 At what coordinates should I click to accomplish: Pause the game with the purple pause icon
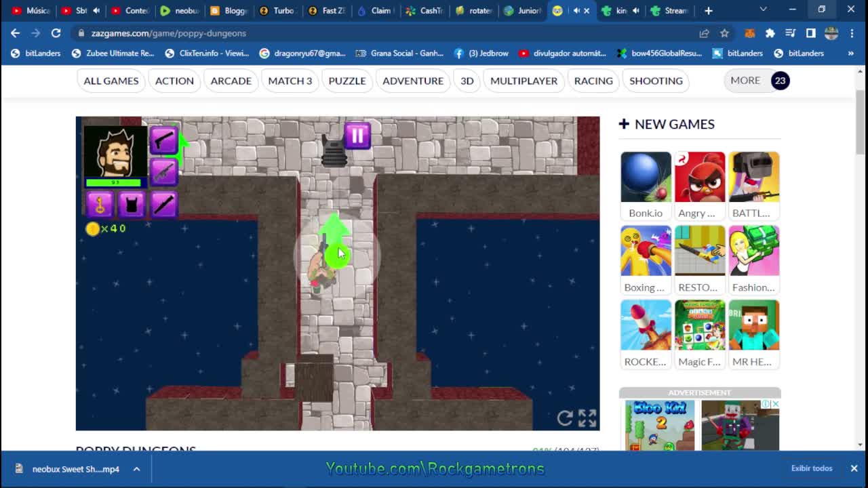357,136
